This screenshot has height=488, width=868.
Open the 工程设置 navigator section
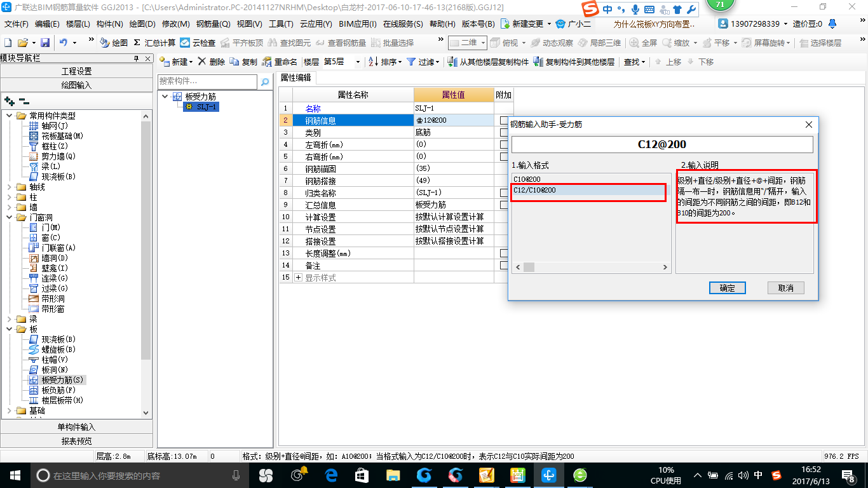pos(76,71)
